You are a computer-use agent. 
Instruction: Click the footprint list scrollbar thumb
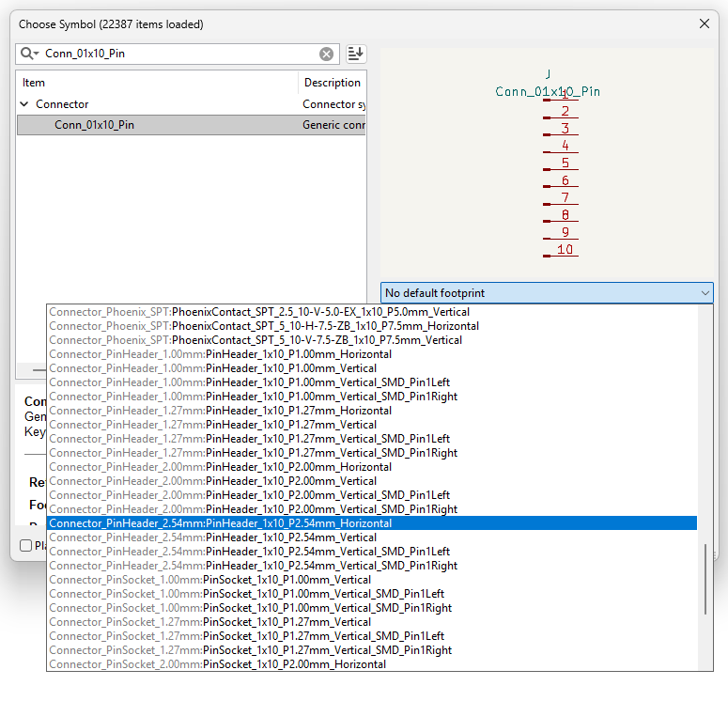(705, 578)
